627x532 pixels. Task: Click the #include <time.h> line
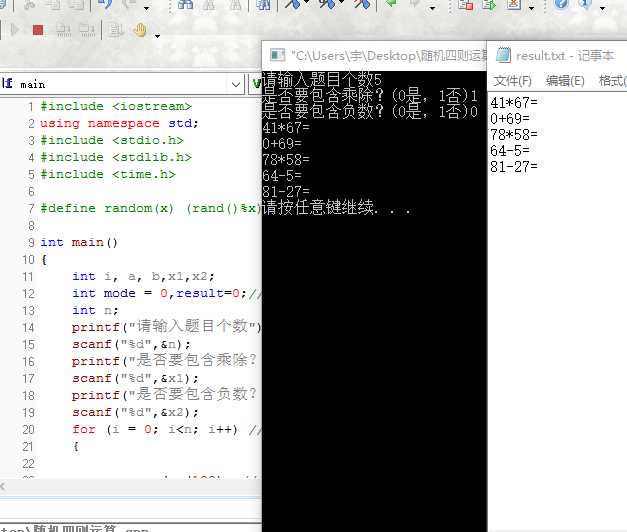108,174
